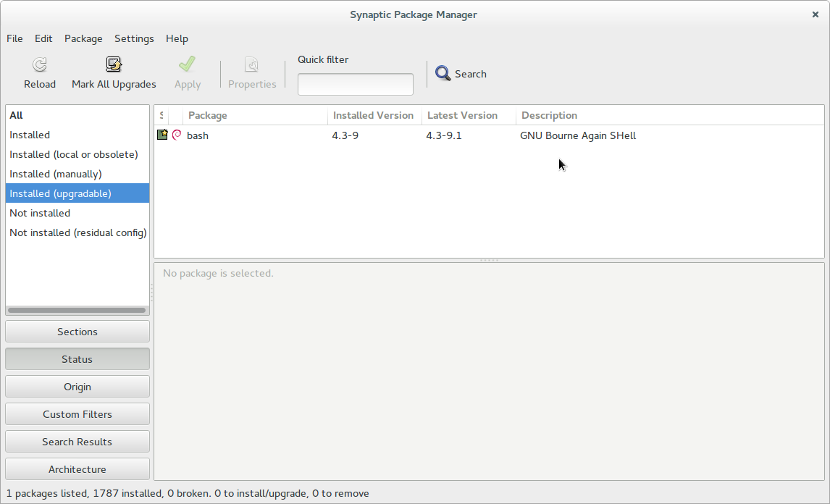Select the bash package name
The width and height of the screenshot is (830, 504).
[x=198, y=135]
